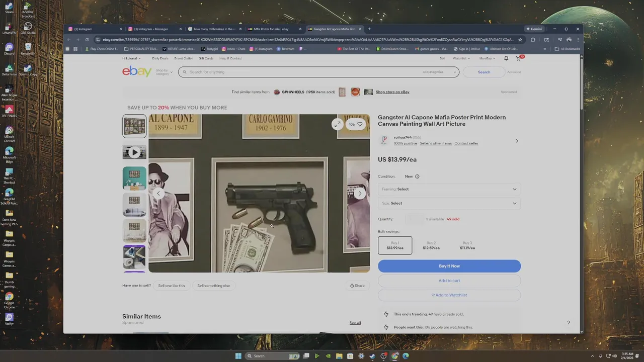
Task: Open the eBay logo home link
Action: 137,71
